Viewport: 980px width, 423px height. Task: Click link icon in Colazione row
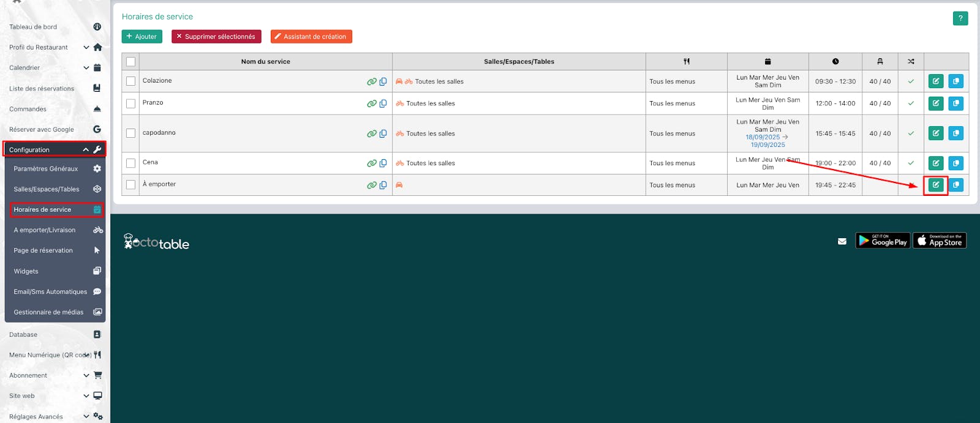click(x=372, y=81)
